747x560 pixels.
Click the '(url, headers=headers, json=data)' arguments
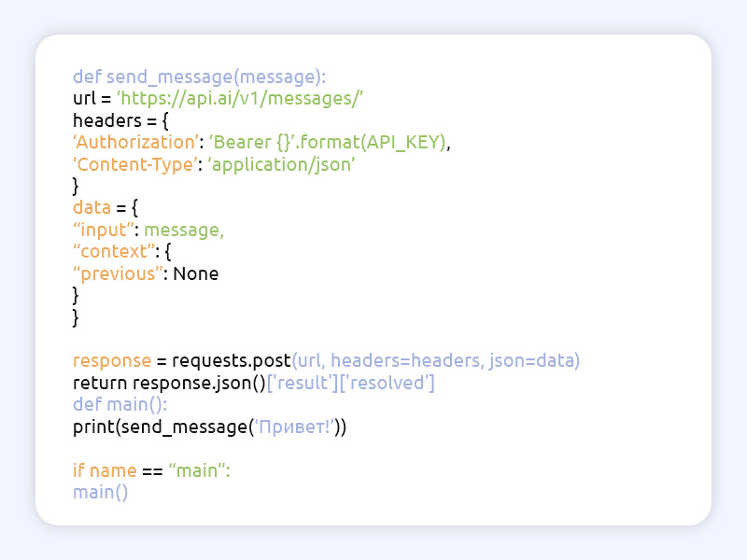[x=436, y=361]
